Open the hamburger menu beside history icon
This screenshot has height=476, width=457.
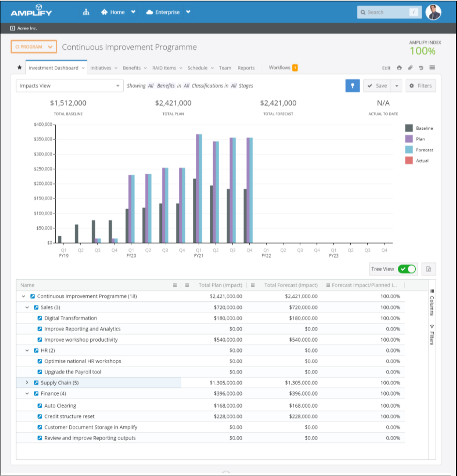click(432, 68)
